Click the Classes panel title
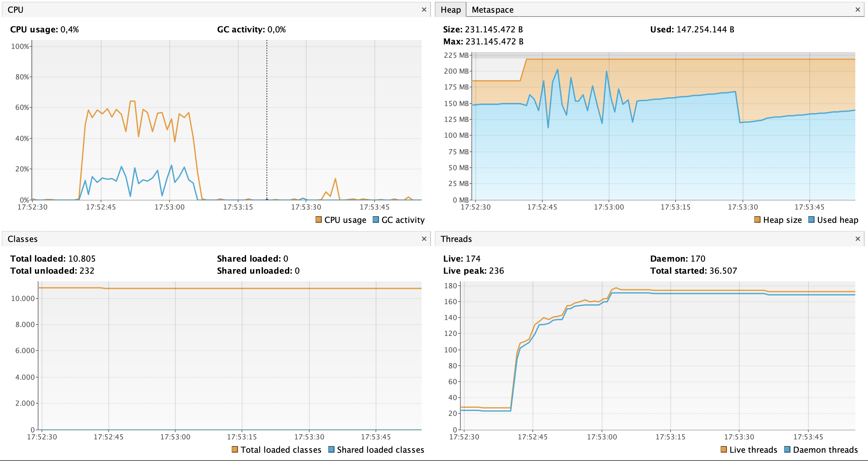The image size is (868, 461). pos(23,239)
